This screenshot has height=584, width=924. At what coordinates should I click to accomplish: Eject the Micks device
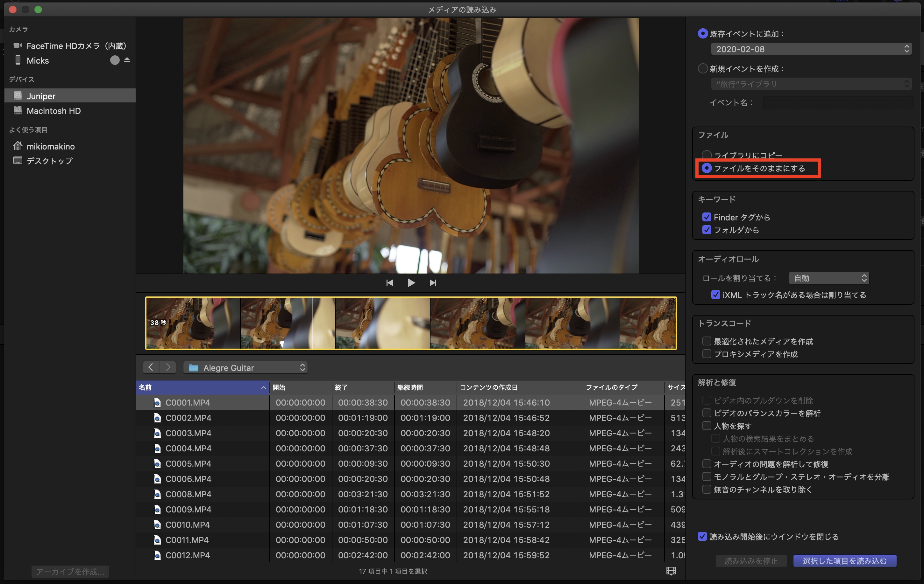coord(127,60)
